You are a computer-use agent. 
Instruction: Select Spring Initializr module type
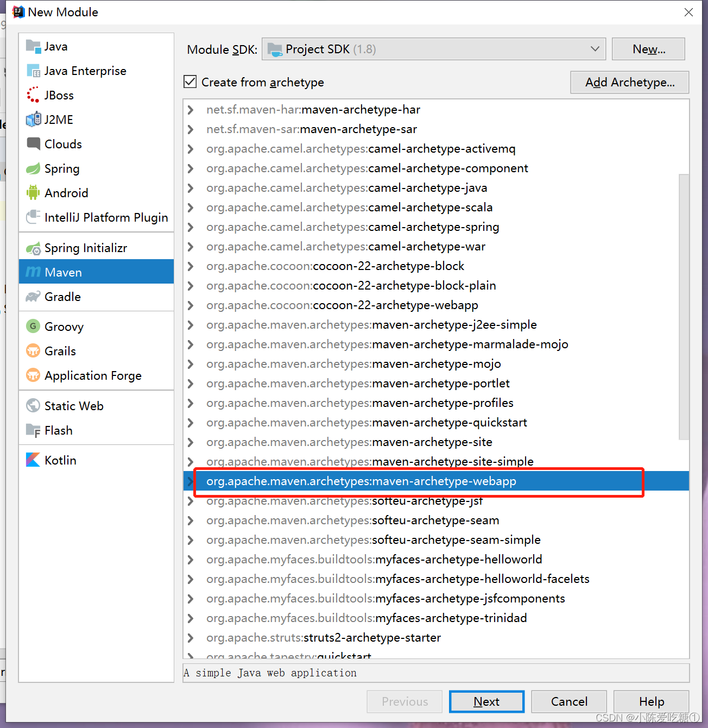(x=86, y=248)
